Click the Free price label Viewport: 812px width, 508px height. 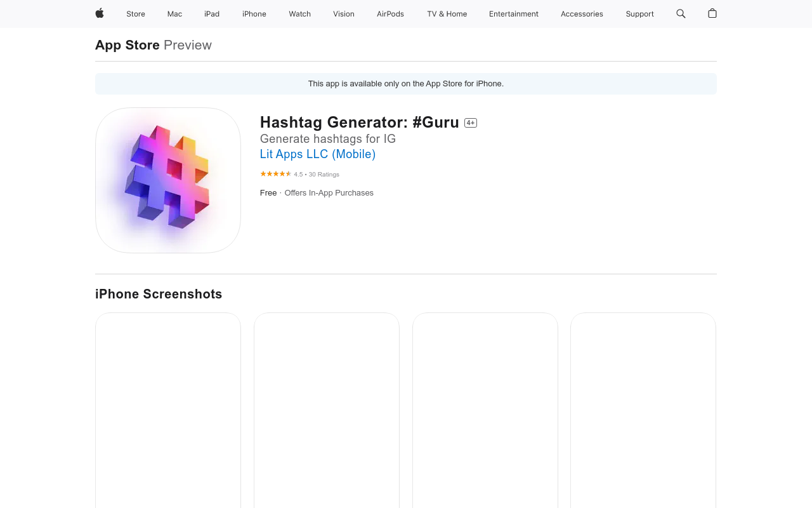point(268,193)
